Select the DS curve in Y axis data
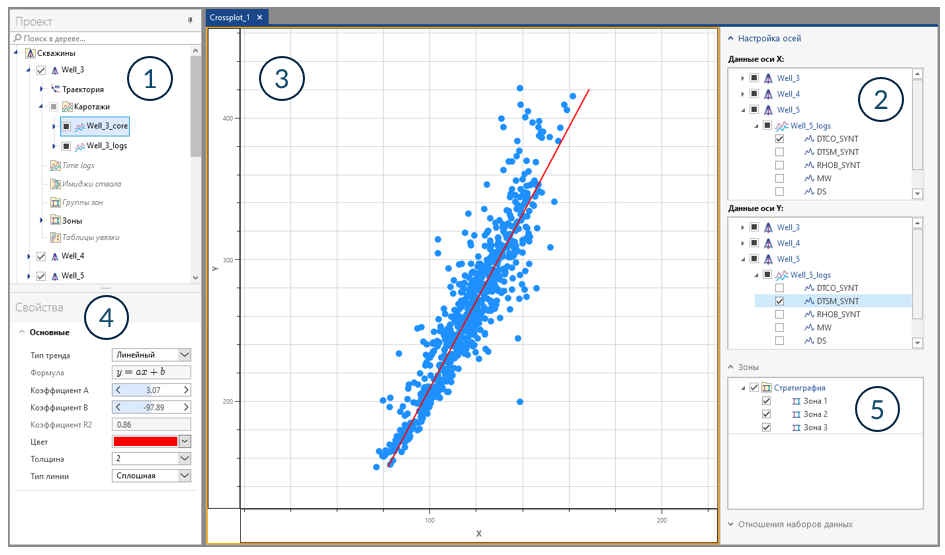The width and height of the screenshot is (945, 555). (821, 341)
